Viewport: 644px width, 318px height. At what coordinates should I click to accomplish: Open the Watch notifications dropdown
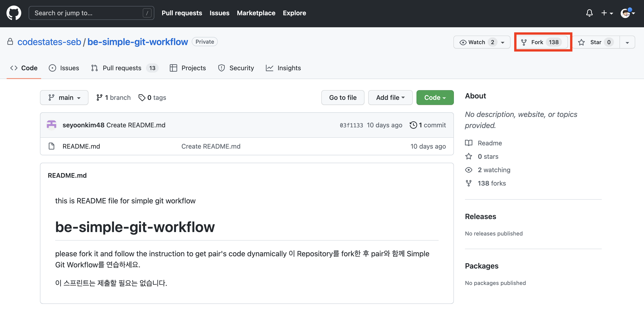click(x=482, y=42)
